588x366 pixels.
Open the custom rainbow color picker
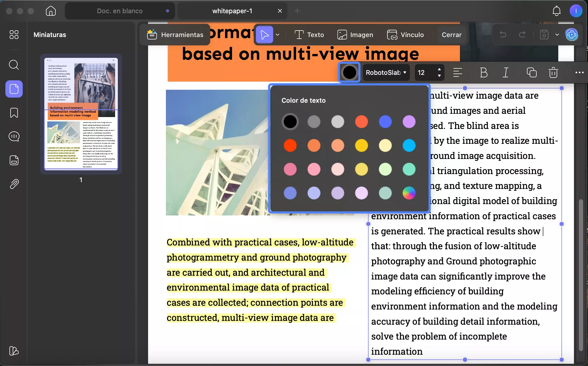point(409,193)
